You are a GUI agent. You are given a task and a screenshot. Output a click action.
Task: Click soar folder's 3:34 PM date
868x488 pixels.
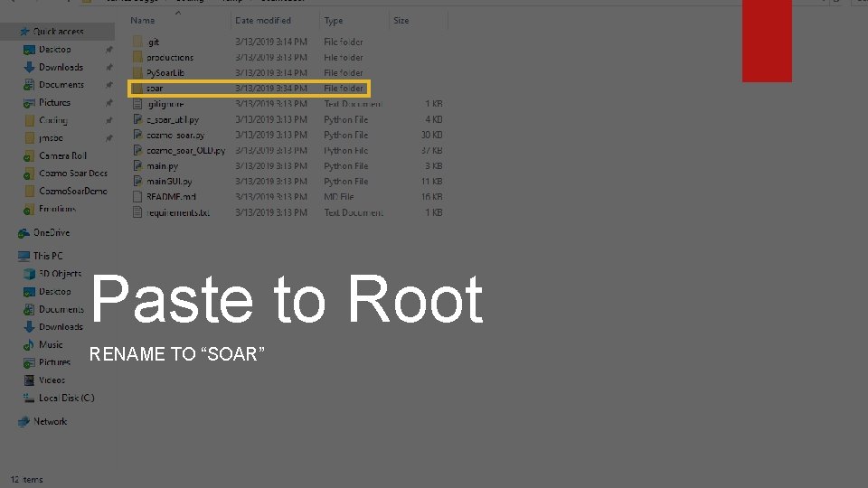coord(271,88)
